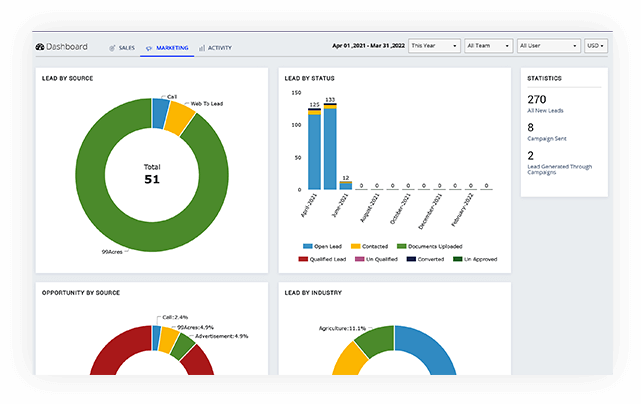This screenshot has width=641, height=404.
Task: Click the 99Acres:4.9% label
Action: point(195,328)
